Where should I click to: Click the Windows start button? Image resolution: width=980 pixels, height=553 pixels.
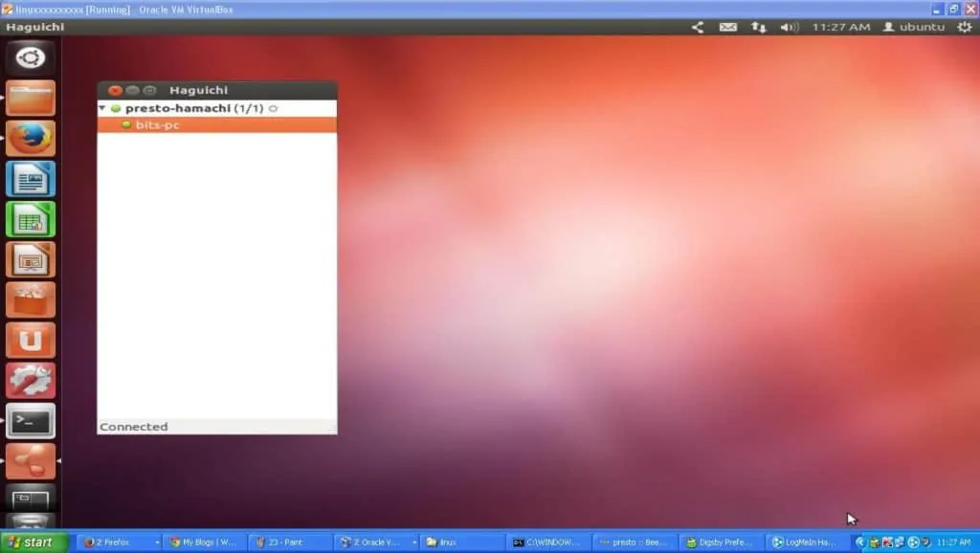[x=33, y=542]
